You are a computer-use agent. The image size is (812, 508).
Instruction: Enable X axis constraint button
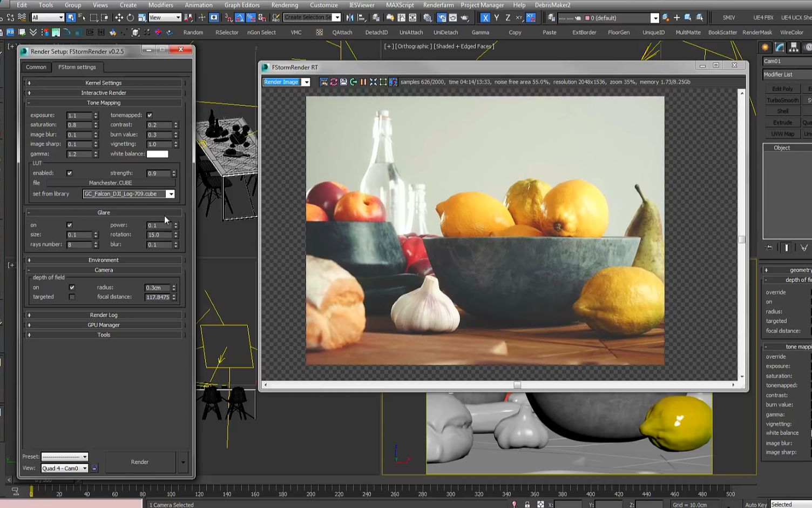(485, 18)
